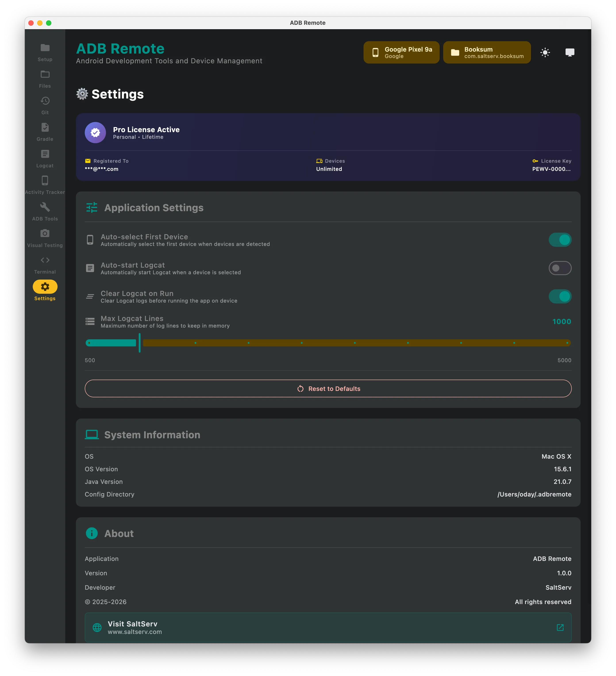Viewport: 616px width, 676px height.
Task: Click the display mode icon top right
Action: [x=570, y=52]
